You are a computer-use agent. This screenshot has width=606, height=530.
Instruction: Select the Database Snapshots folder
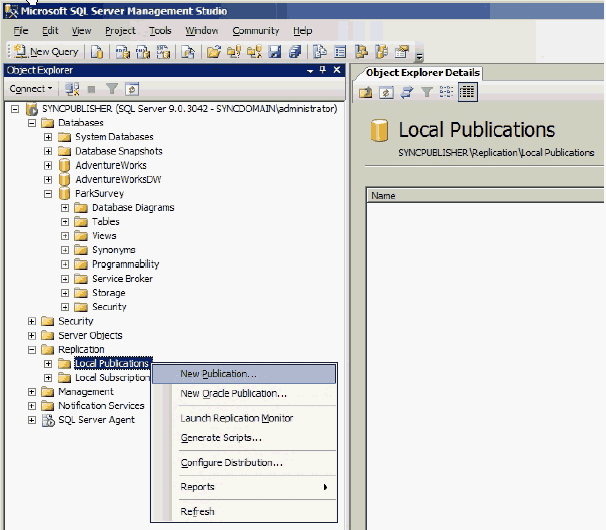[119, 151]
